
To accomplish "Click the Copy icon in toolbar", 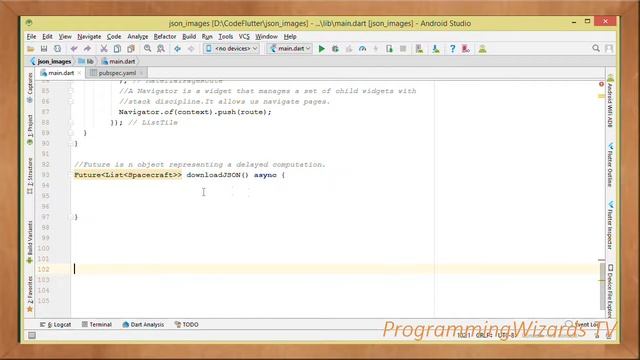I will click(x=117, y=49).
